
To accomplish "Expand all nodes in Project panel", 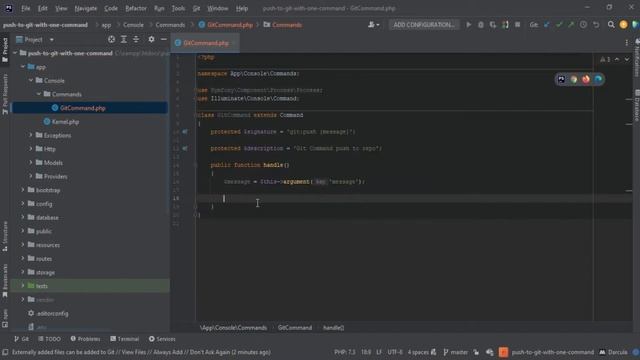I will 124,39.
